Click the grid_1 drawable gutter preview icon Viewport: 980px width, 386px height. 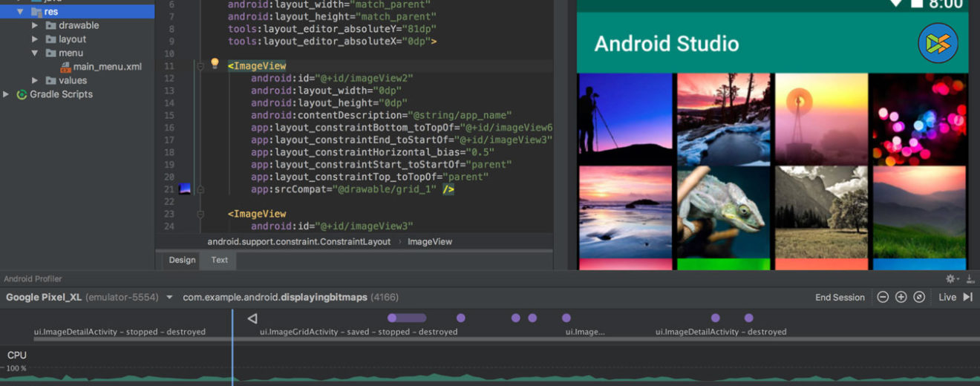(185, 189)
